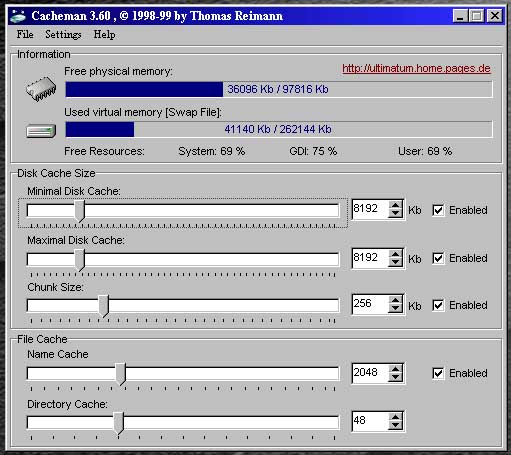Click the 'Free Resources:' label

104,151
